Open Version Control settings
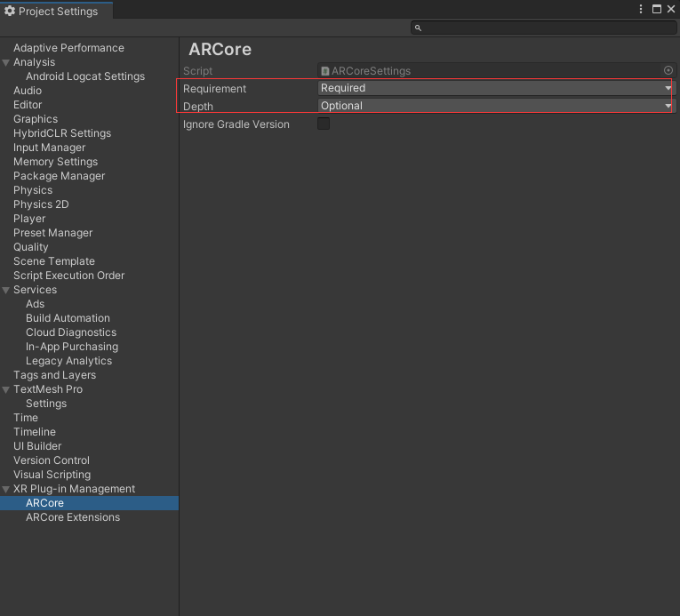Image resolution: width=680 pixels, height=616 pixels. 52,460
